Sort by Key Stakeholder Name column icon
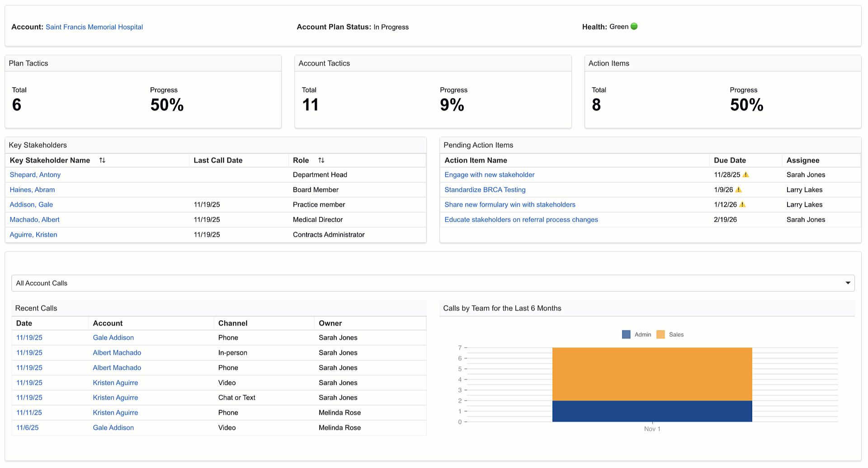 [x=102, y=160]
